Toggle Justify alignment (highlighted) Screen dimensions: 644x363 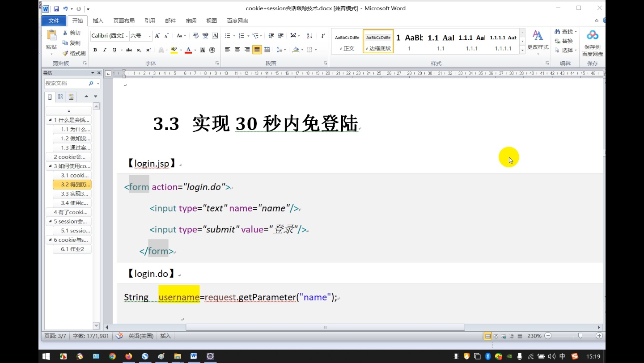tap(257, 50)
